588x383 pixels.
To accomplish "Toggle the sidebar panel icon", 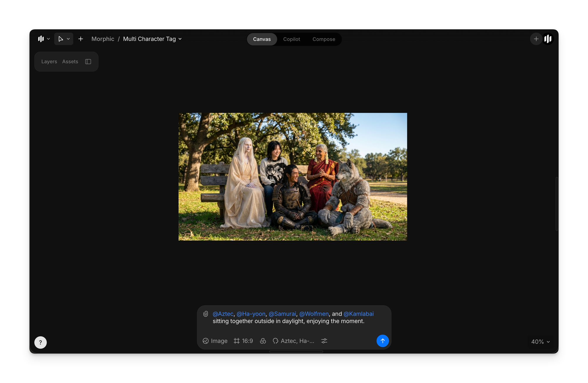I will point(88,62).
